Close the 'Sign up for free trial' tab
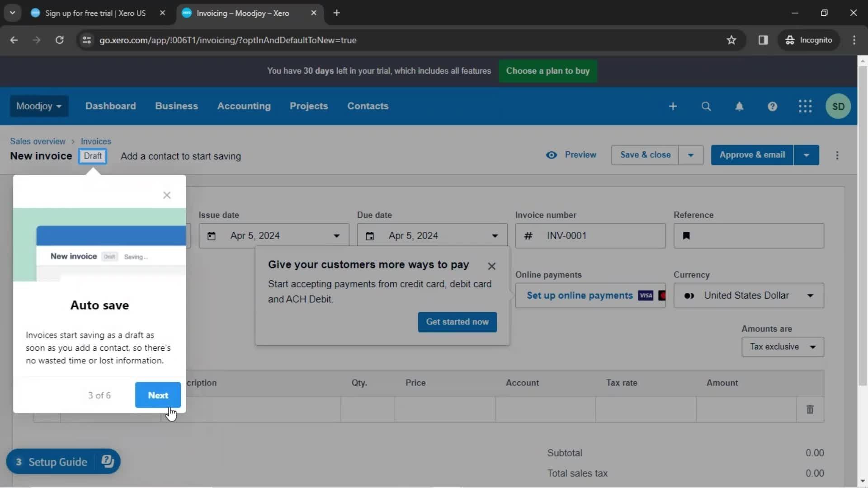The height and width of the screenshot is (488, 868). [x=162, y=13]
